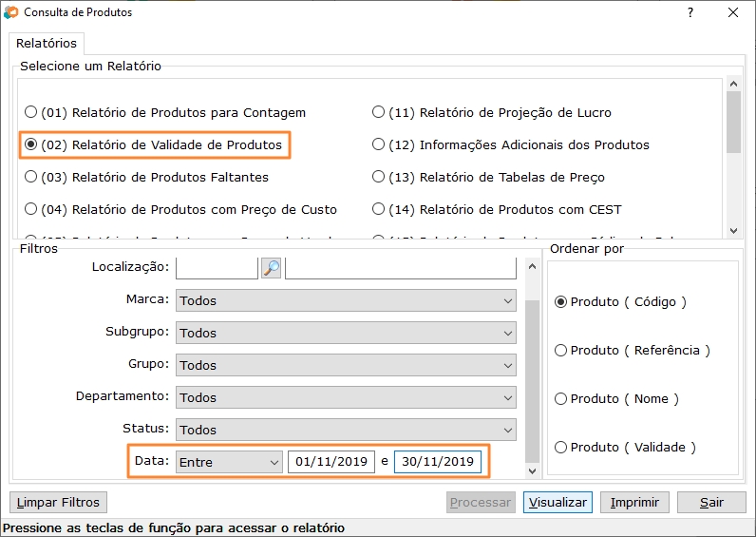
Task: Click the end date field 30/11/2019
Action: [438, 462]
